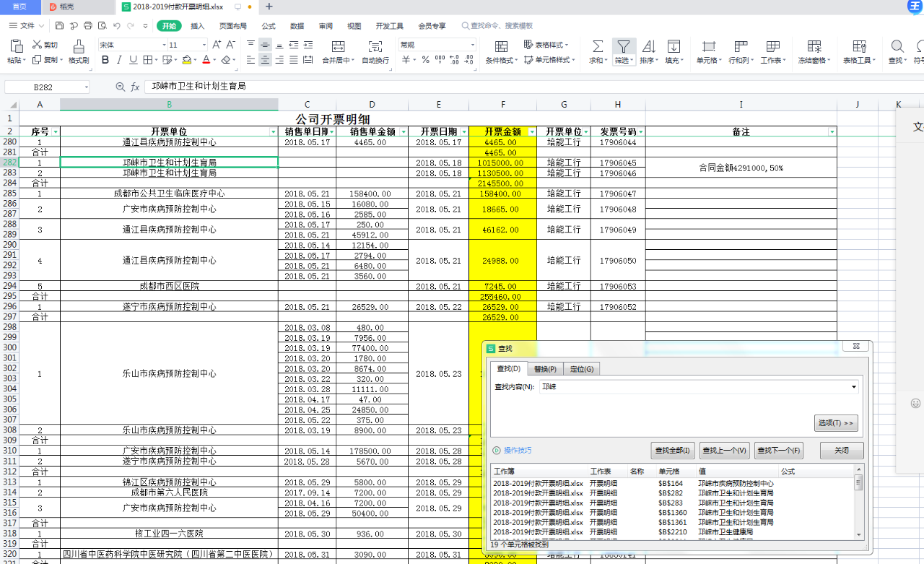Click the Save icon in quick toolbar
924x564 pixels.
[x=60, y=26]
